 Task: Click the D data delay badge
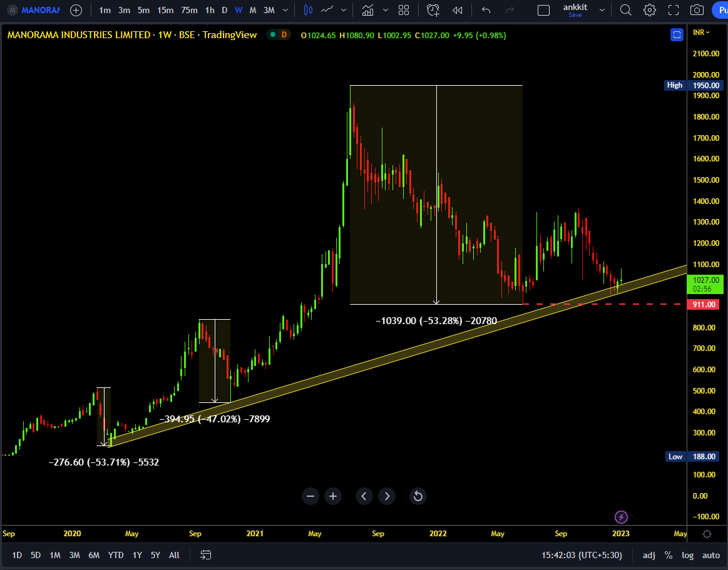pos(284,35)
